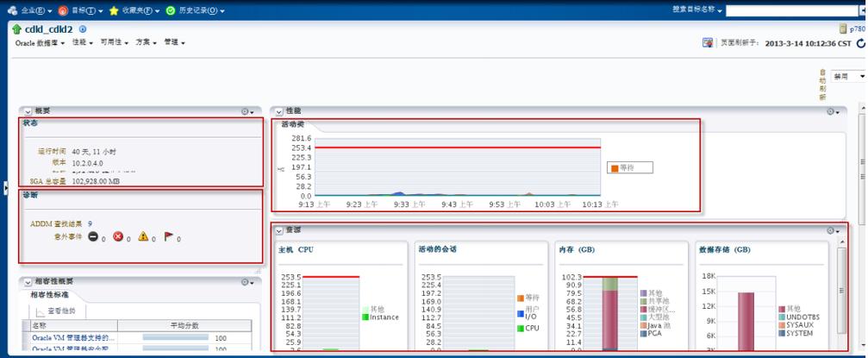Click the ADDM 查找结果 value 9 link
Viewport: 868px width, 358px height.
(90, 224)
